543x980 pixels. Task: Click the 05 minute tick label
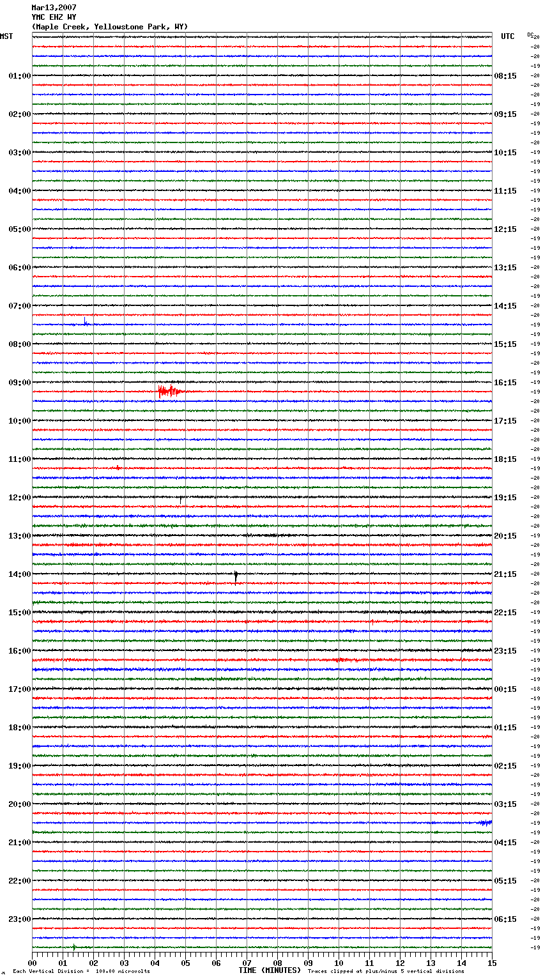point(185,963)
